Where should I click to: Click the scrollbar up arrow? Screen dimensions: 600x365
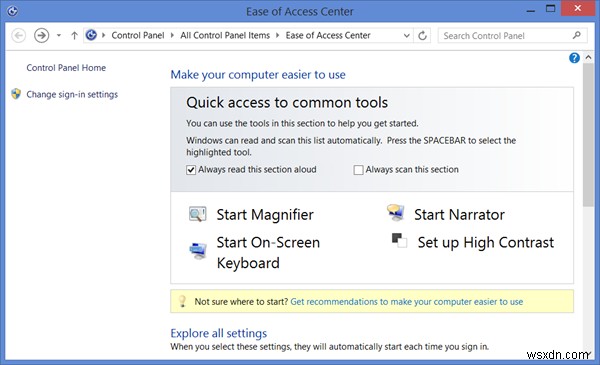pyautogui.click(x=588, y=57)
